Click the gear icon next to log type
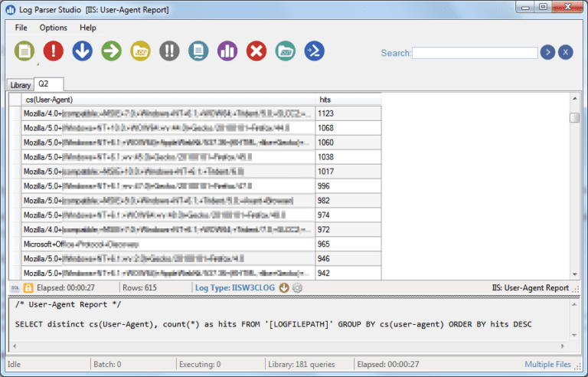Image resolution: width=588 pixels, height=377 pixels. (x=297, y=288)
